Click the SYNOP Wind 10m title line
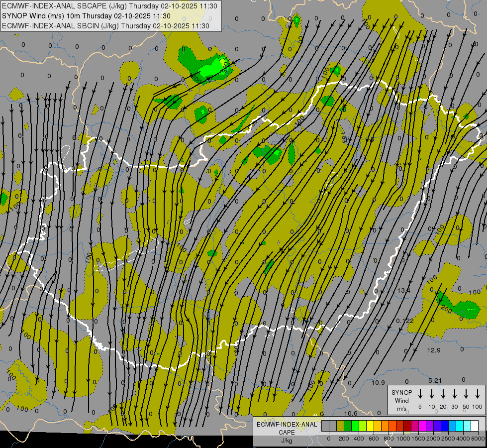The width and height of the screenshot is (487, 448). 87,16
